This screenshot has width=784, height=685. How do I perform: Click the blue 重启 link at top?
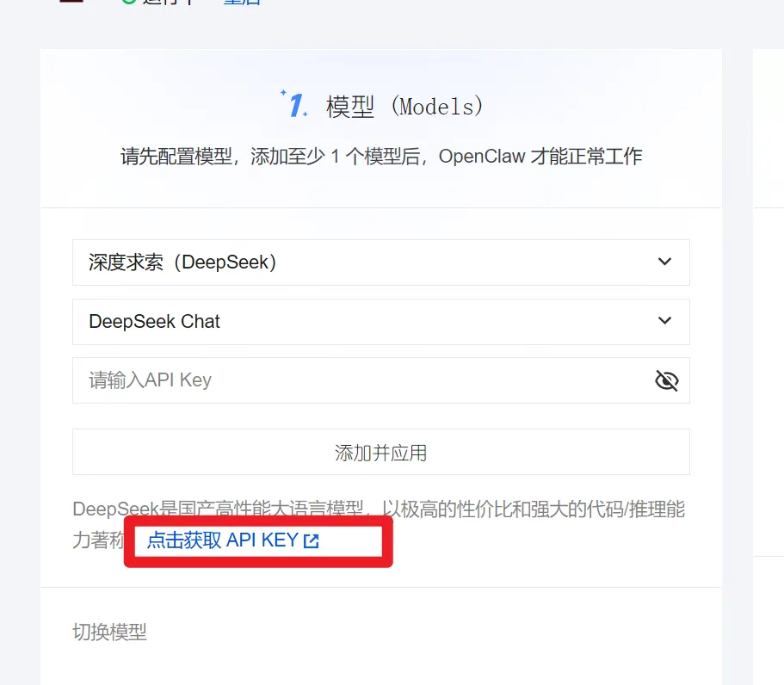242,2
